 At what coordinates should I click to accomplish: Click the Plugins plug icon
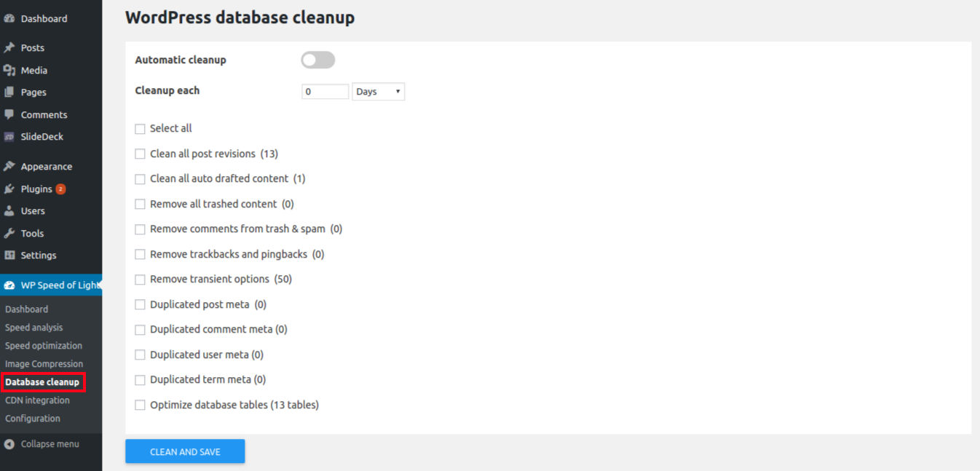click(x=9, y=189)
